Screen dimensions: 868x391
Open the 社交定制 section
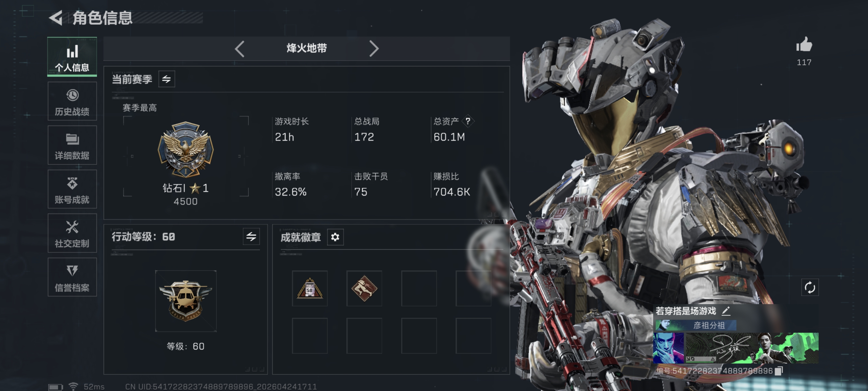pyautogui.click(x=72, y=233)
